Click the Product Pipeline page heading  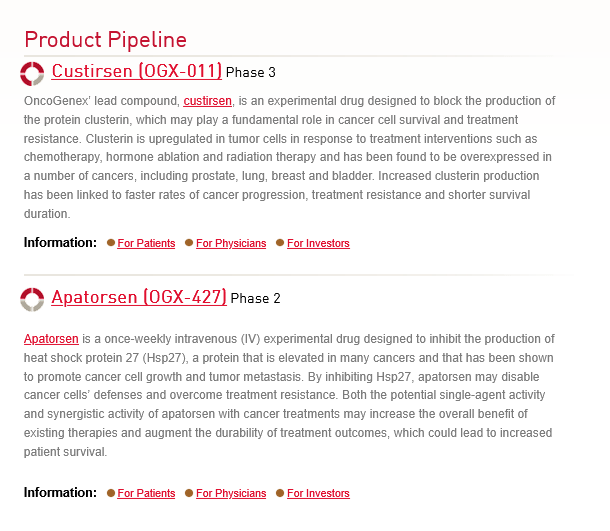coord(106,40)
